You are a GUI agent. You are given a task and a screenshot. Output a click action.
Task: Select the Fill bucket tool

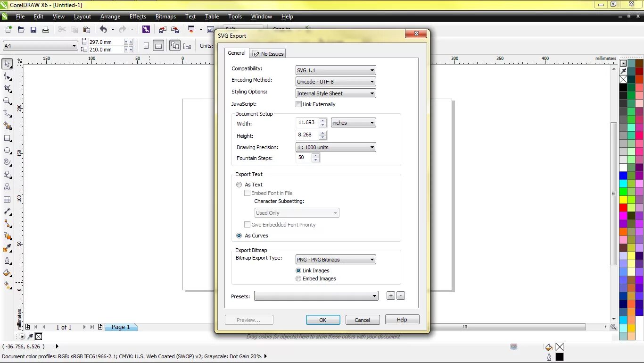point(7,273)
